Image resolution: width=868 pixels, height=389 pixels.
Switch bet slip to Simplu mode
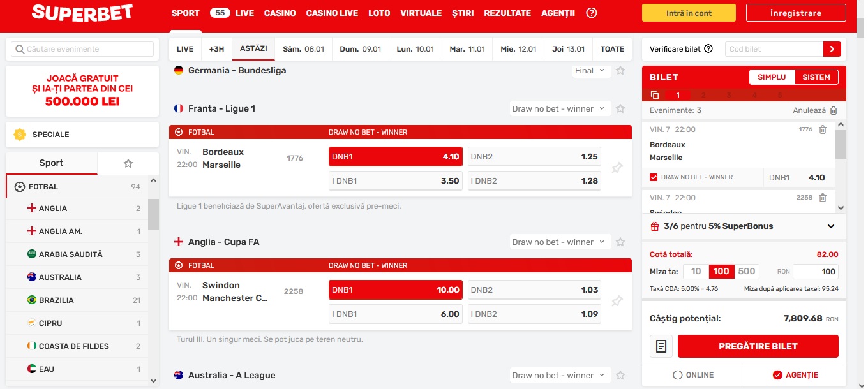click(x=772, y=77)
